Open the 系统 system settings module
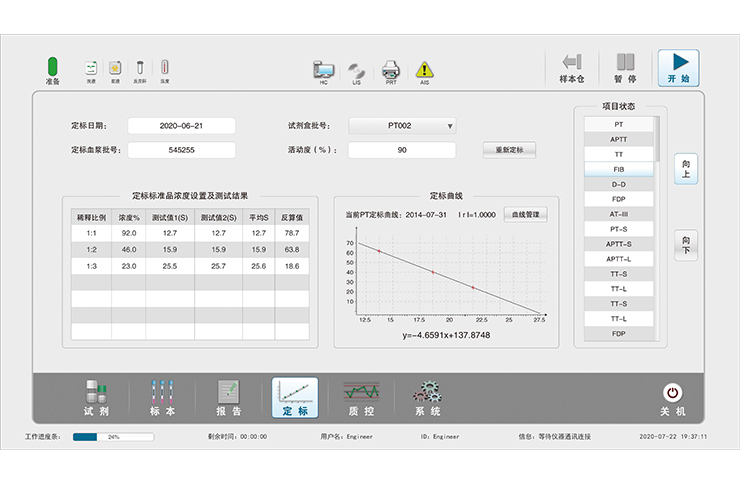Screen dimensions: 740x484 click(428, 398)
